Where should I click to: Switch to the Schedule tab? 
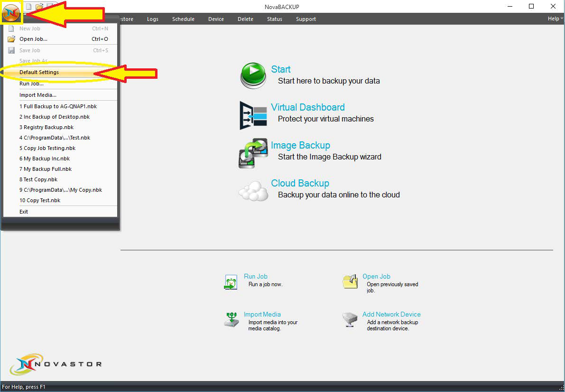coord(184,19)
